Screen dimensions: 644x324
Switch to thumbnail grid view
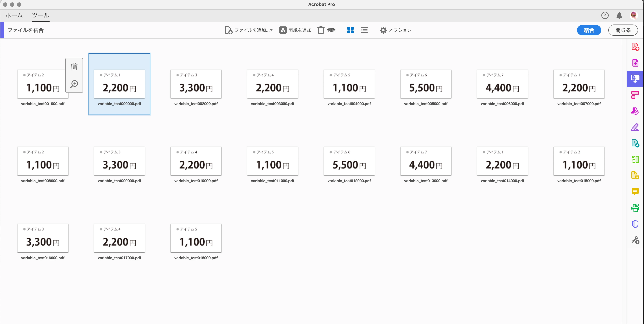(350, 30)
